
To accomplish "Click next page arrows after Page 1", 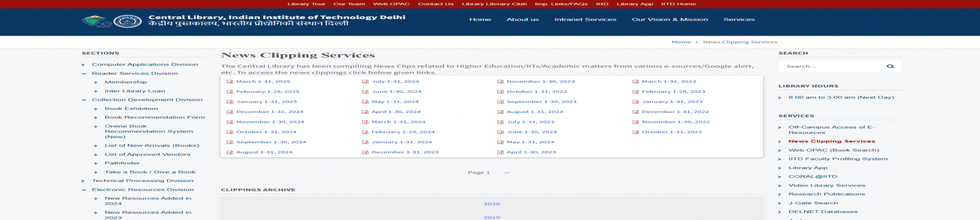I will click(x=507, y=173).
